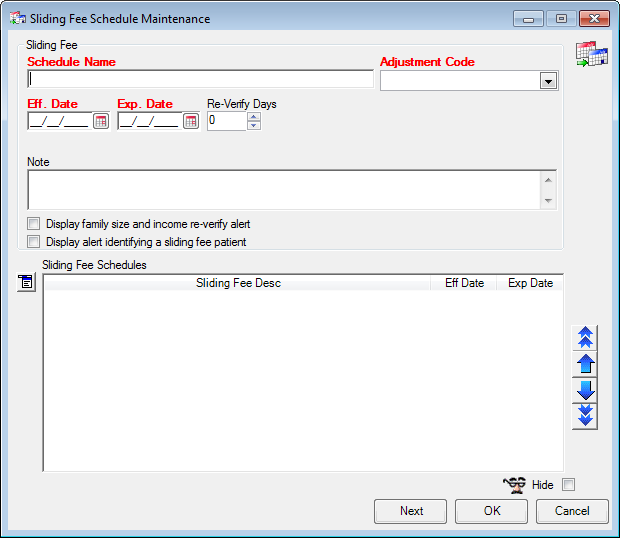Viewport: 620px width, 538px height.
Task: Move schedule to top with double up arrow
Action: (585, 338)
